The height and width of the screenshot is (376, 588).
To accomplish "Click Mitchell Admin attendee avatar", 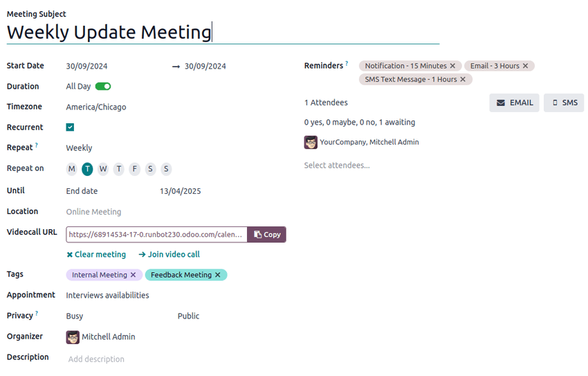I will pyautogui.click(x=311, y=142).
